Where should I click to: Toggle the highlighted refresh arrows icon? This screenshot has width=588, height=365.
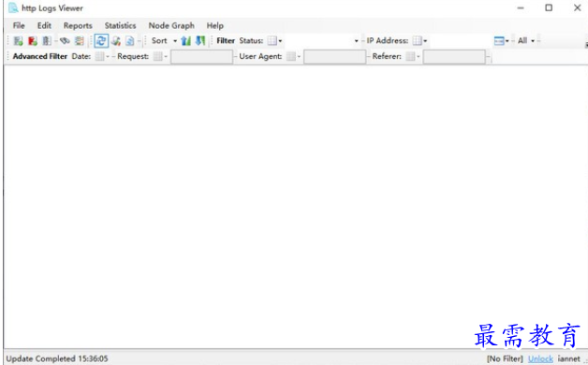101,41
